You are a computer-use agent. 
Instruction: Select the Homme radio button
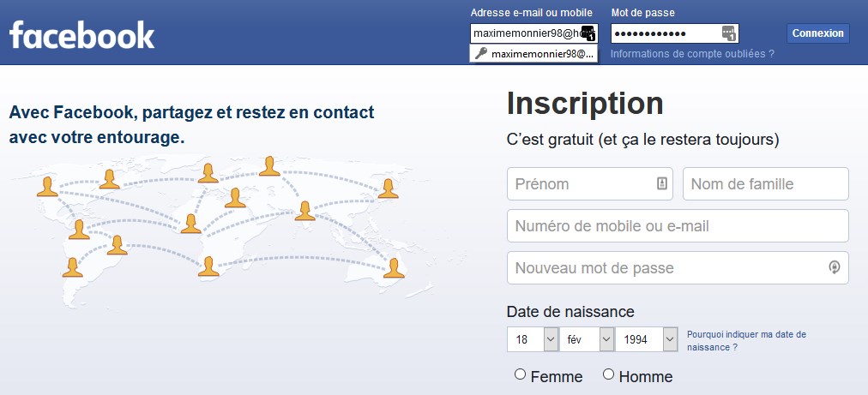608,374
